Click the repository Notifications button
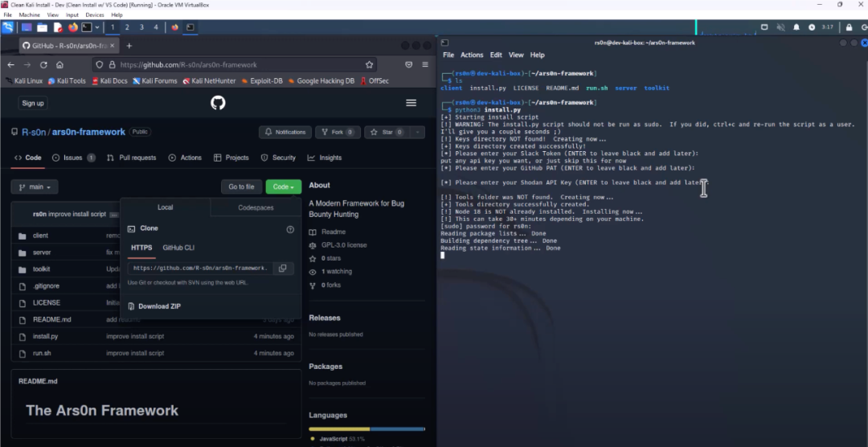 (x=285, y=133)
